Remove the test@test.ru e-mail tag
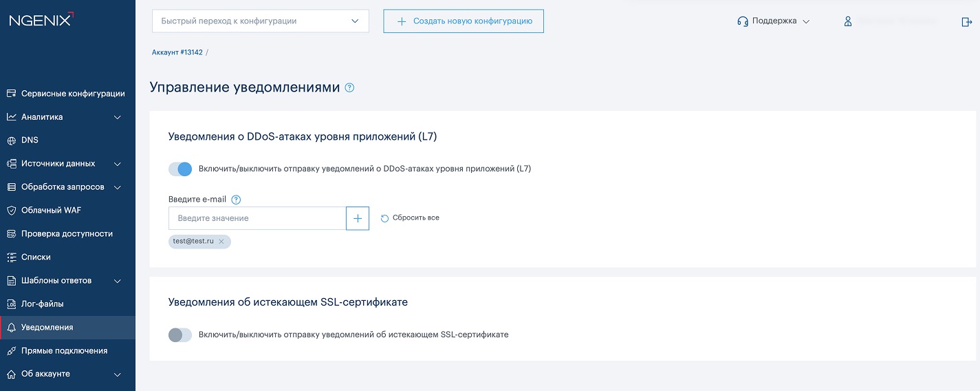The image size is (980, 391). pos(221,242)
